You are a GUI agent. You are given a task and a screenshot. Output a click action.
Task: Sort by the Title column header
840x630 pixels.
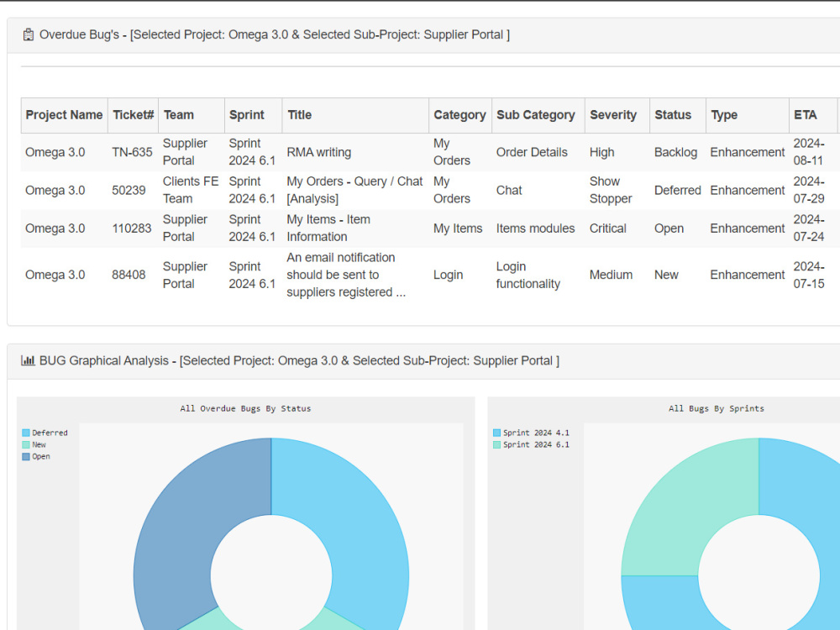[x=355, y=115]
